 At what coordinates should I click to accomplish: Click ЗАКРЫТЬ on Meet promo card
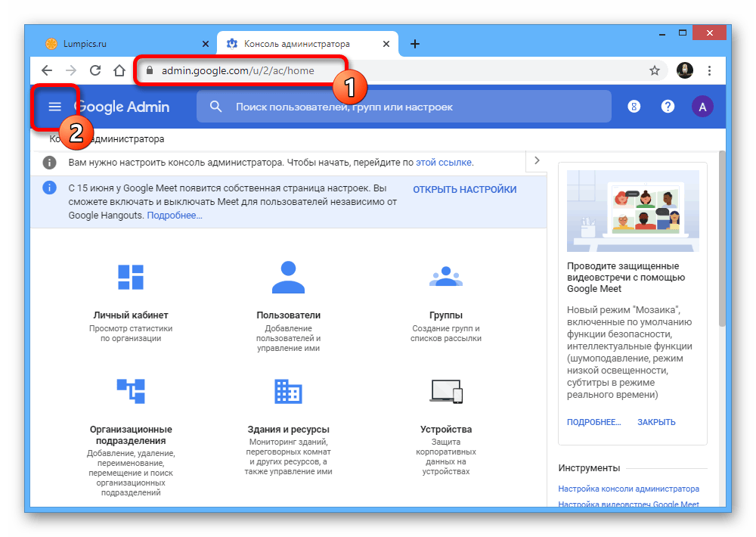tap(656, 422)
